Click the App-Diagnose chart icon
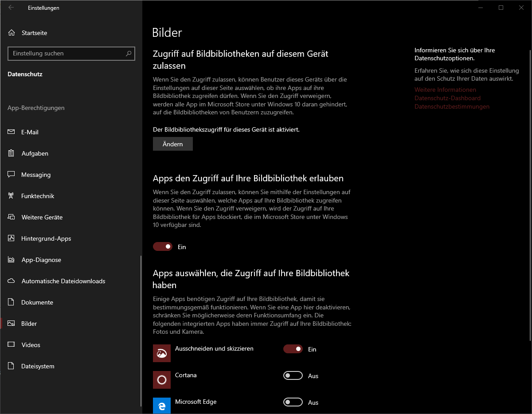This screenshot has width=532, height=414. click(x=12, y=260)
